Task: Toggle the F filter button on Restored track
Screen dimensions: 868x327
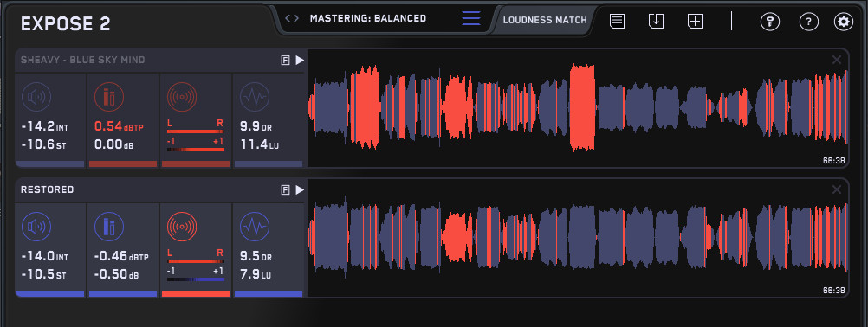Action: [x=286, y=190]
